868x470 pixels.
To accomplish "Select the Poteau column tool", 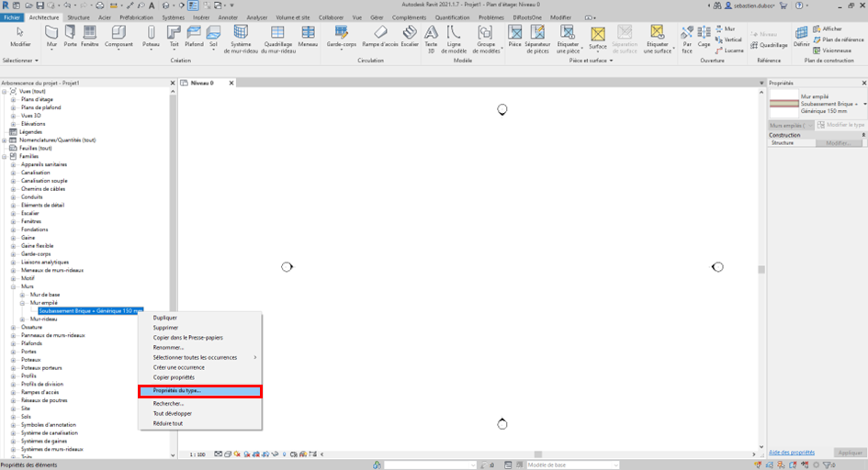I will [152, 36].
